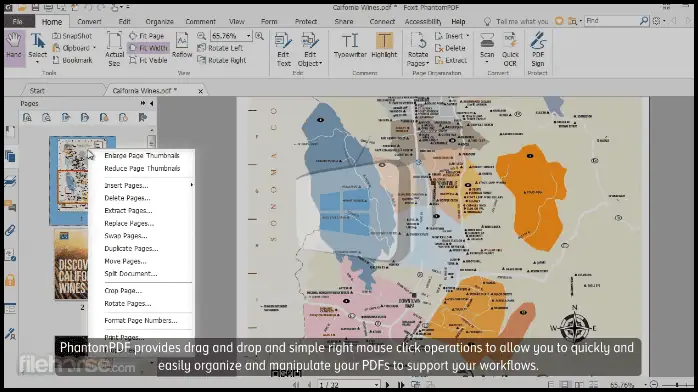Open the attachments paperclip panel

coord(10,230)
